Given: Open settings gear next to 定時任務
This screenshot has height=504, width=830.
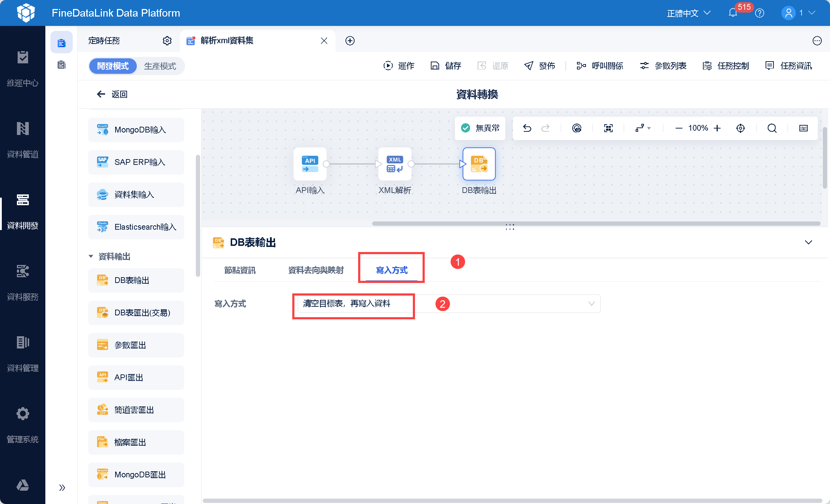Looking at the screenshot, I should (167, 41).
